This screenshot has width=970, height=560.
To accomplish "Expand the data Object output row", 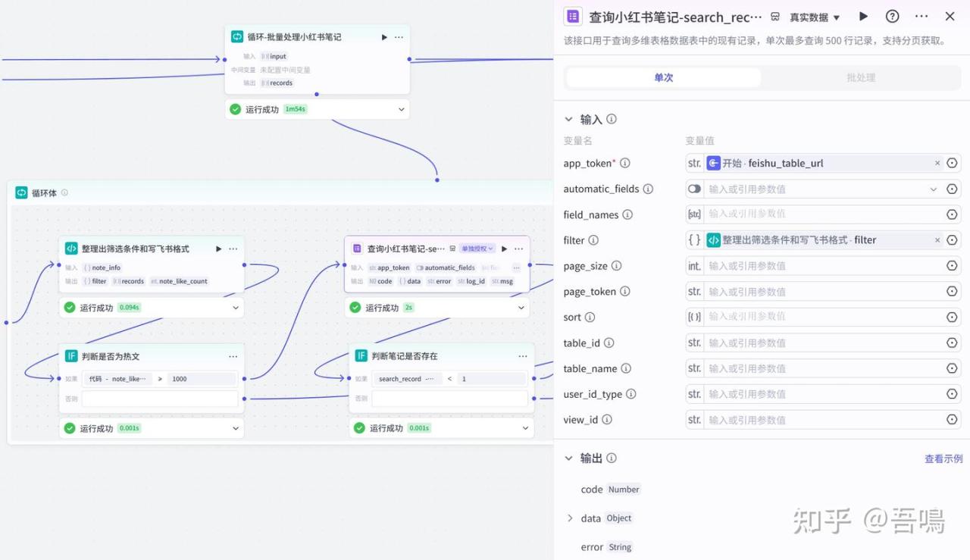I will (570, 518).
